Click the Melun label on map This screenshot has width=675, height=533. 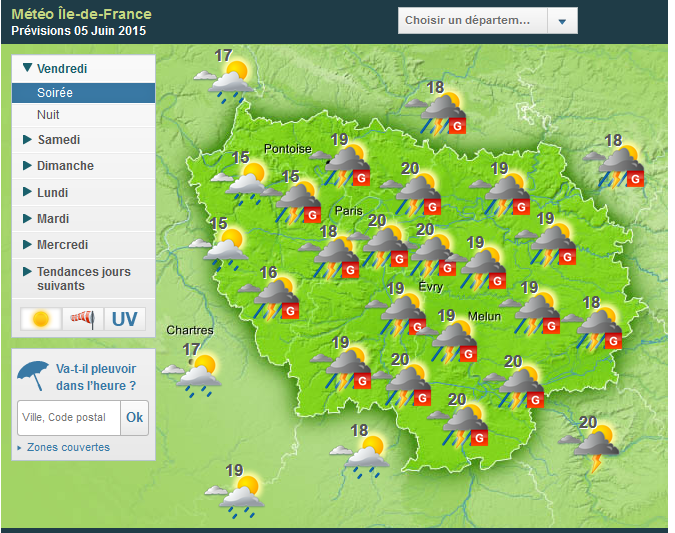(x=485, y=316)
